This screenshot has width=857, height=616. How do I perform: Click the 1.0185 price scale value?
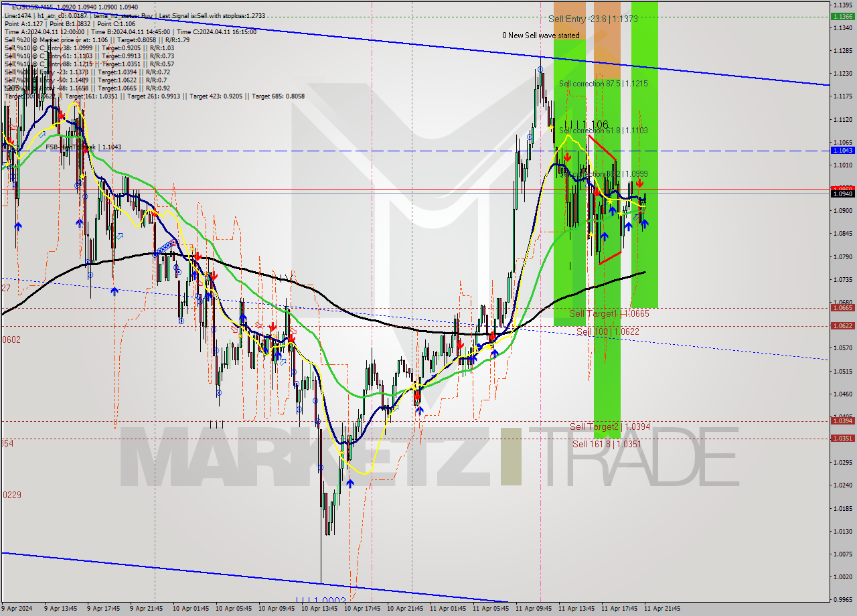pyautogui.click(x=842, y=508)
